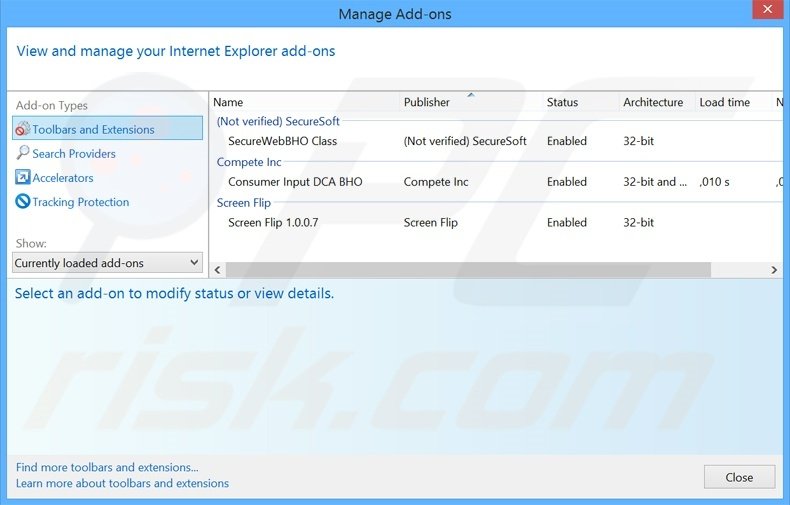Select the Consumer Input DCA BHO add-on

point(295,182)
